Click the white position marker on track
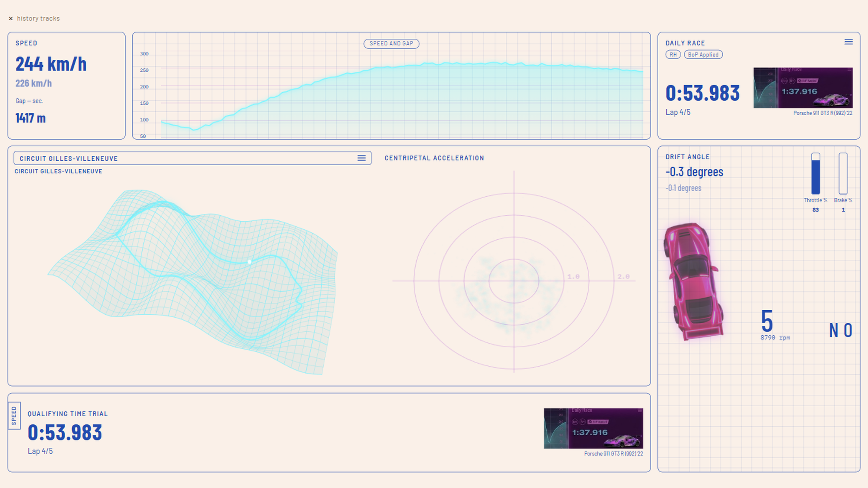 (249, 262)
